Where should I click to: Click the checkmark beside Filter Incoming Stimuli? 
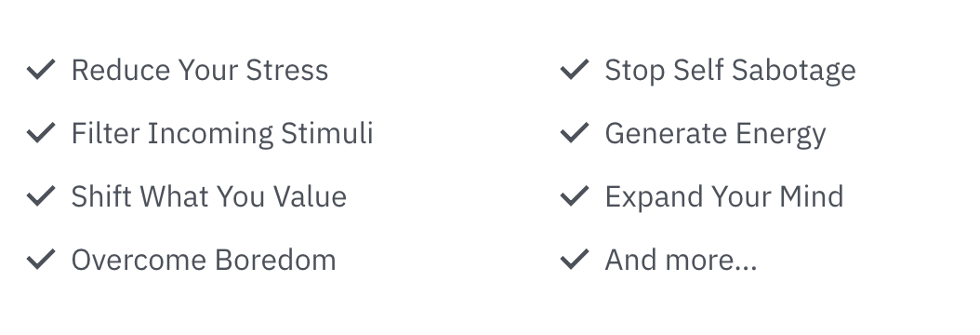pos(41,132)
